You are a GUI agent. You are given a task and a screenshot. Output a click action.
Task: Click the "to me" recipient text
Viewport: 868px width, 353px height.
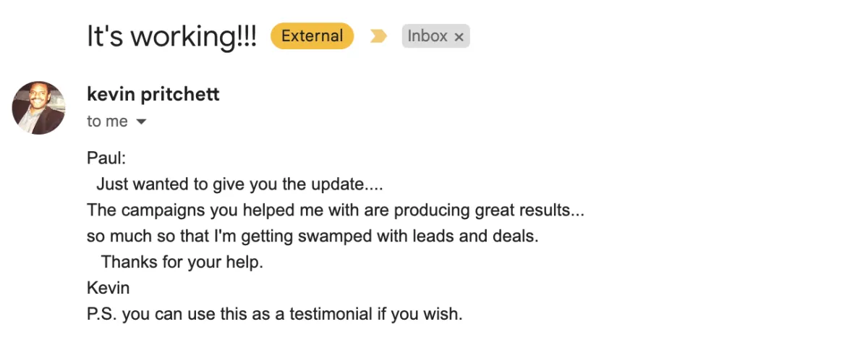point(107,122)
